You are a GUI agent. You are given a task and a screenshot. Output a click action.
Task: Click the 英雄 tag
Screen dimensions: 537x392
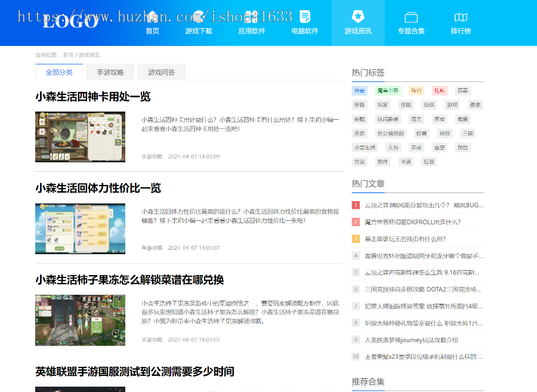pyautogui.click(x=360, y=134)
